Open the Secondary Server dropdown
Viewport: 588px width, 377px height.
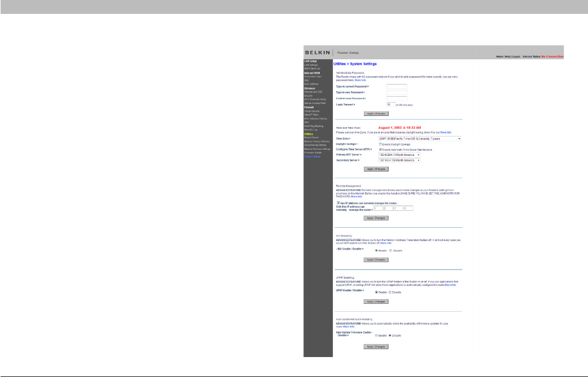click(x=399, y=160)
